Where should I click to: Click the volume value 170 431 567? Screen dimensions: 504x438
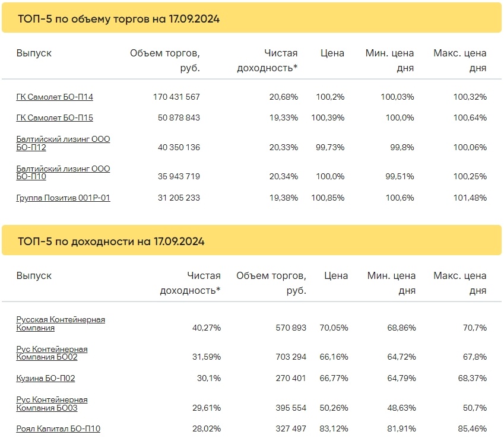[176, 97]
